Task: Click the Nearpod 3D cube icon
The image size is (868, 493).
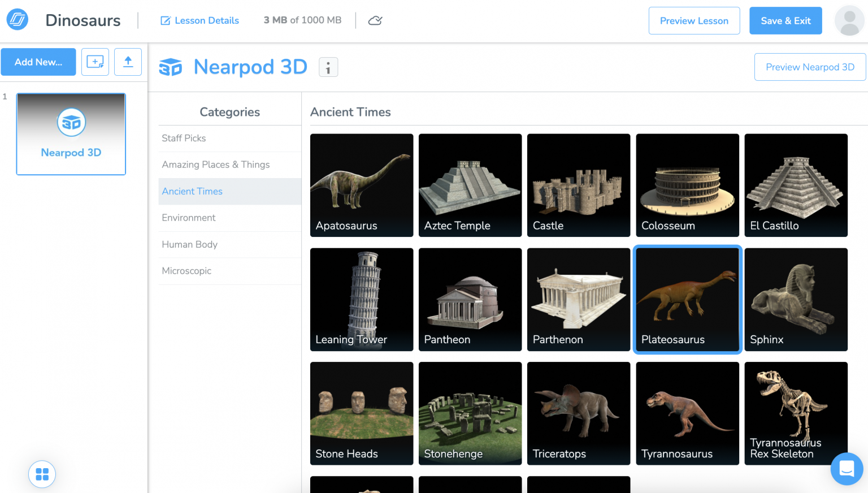Action: pos(171,67)
